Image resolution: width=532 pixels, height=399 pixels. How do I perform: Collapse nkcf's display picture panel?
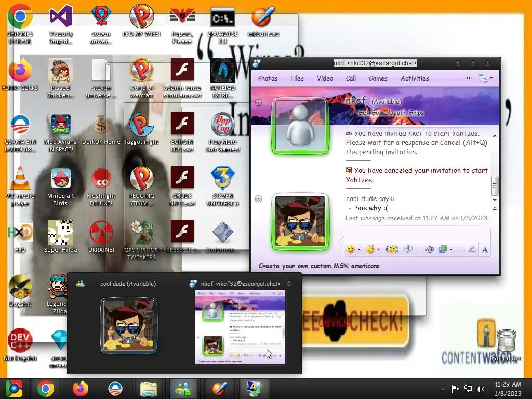(x=259, y=102)
